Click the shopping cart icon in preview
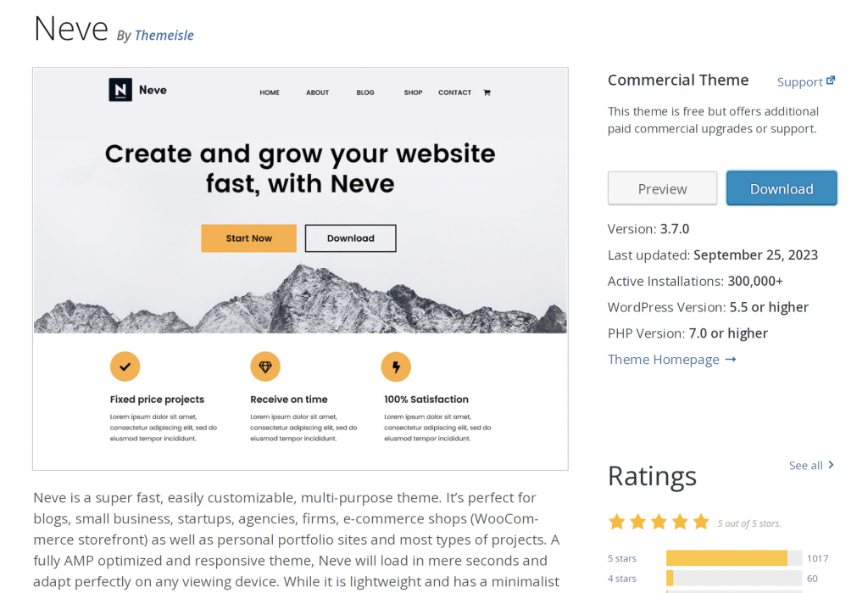868x593 pixels. coord(487,92)
